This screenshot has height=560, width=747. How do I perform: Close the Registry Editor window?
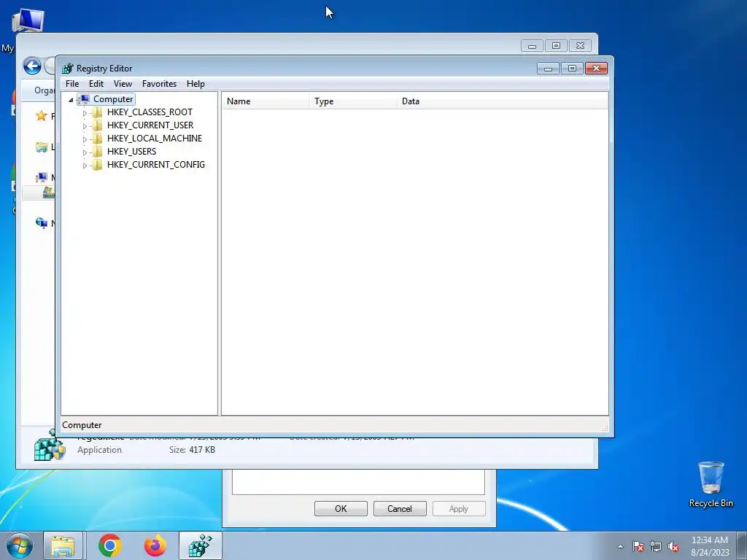(x=596, y=69)
